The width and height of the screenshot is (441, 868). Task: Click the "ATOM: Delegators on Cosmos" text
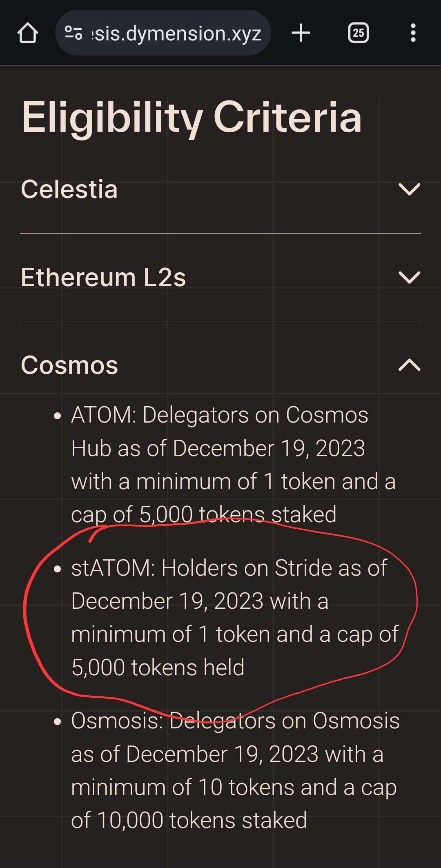pyautogui.click(x=220, y=415)
